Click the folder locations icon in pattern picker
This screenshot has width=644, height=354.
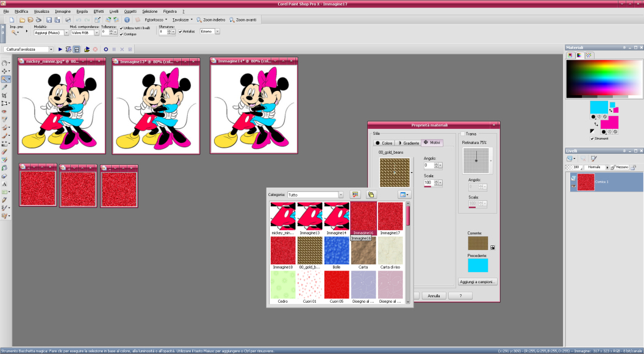pos(371,195)
